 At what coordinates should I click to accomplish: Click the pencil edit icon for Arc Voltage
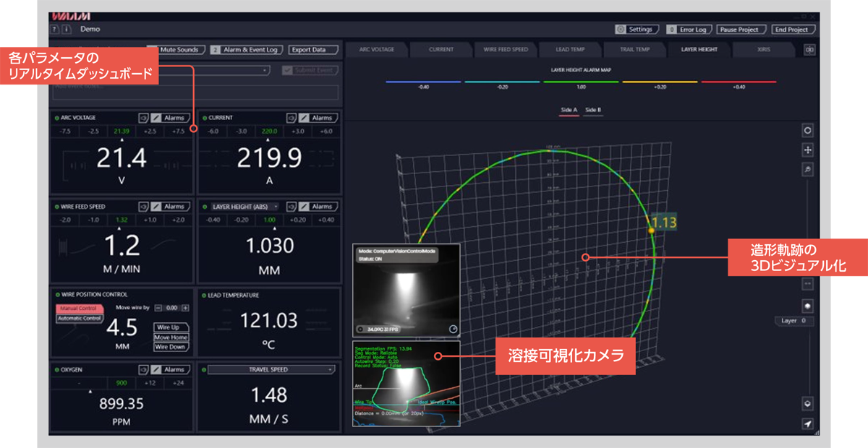coord(156,118)
